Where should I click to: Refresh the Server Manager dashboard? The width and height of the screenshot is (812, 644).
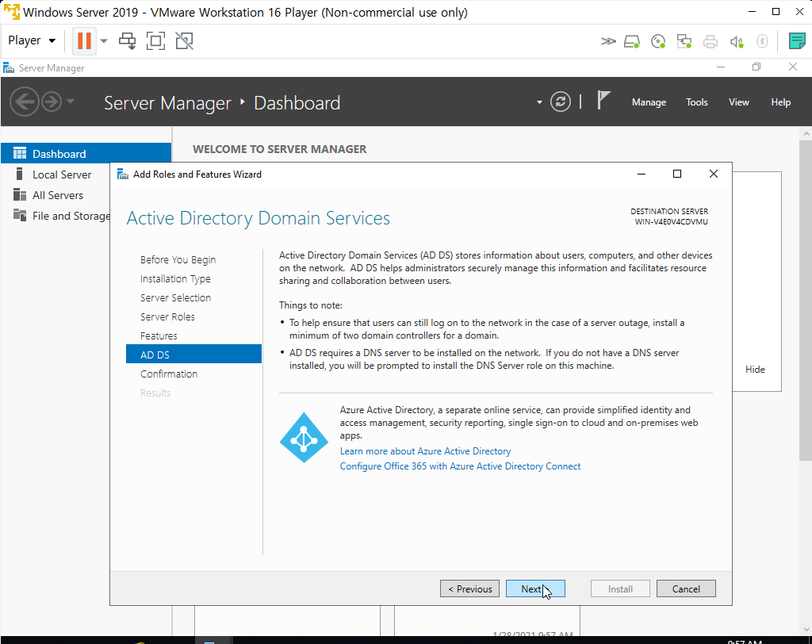point(561,102)
